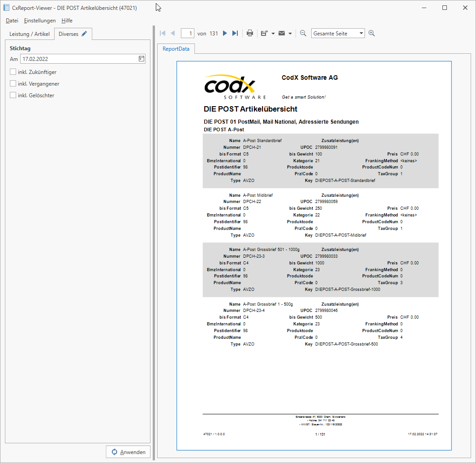Click the footer timestamp '17.02.2022 14:31:37'

[423, 434]
